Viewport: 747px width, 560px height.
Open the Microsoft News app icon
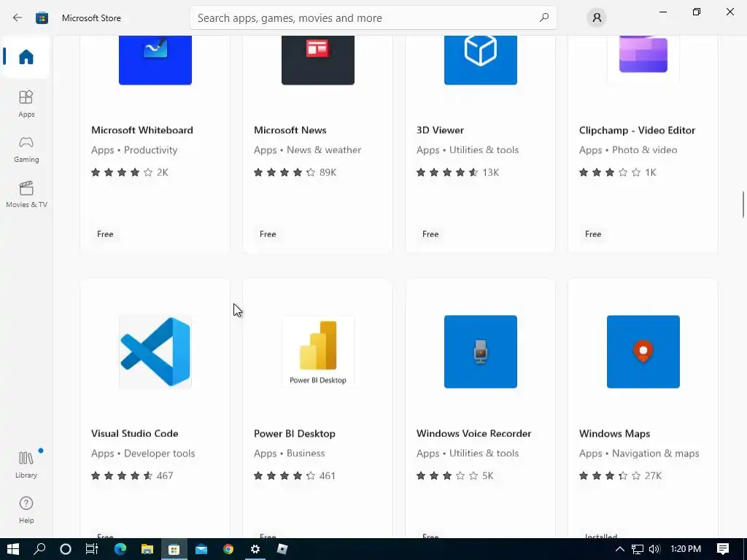click(318, 60)
